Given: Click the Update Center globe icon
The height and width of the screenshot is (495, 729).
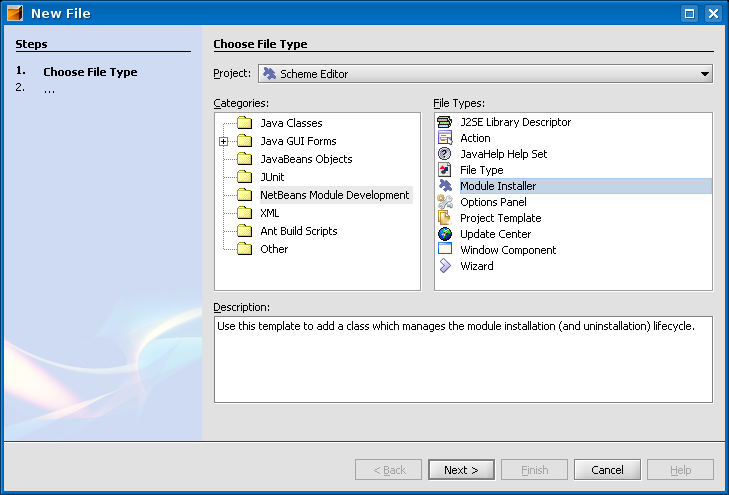Looking at the screenshot, I should 444,234.
